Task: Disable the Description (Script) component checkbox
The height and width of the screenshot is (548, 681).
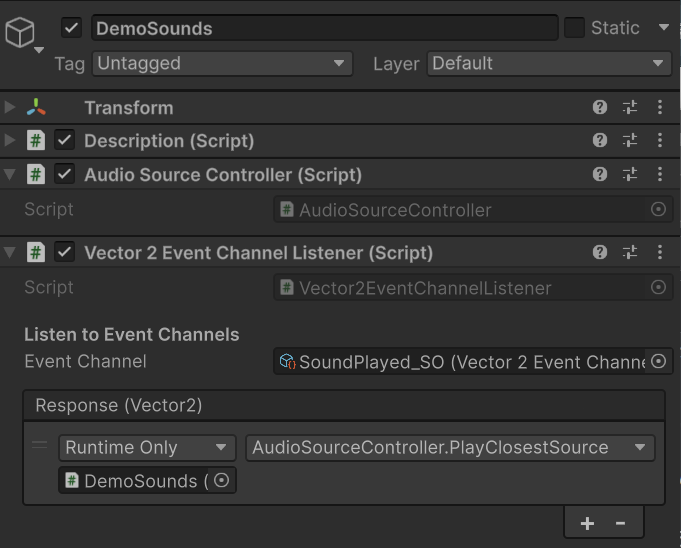Action: (64, 140)
